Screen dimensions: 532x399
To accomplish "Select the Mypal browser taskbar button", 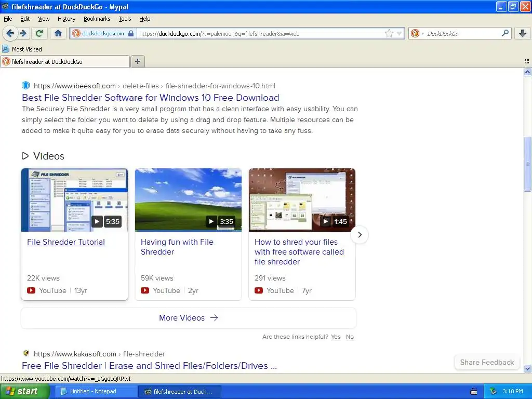I will 180,392.
